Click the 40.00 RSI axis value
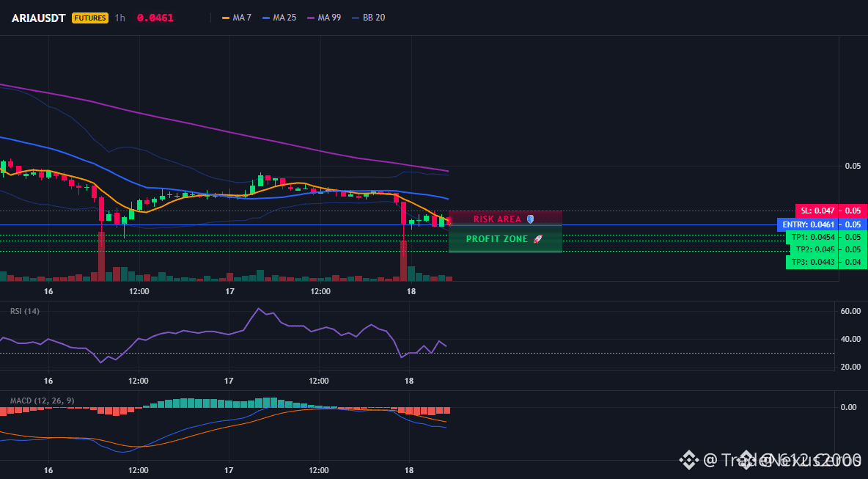Screen dimensions: 868x479 click(x=850, y=339)
